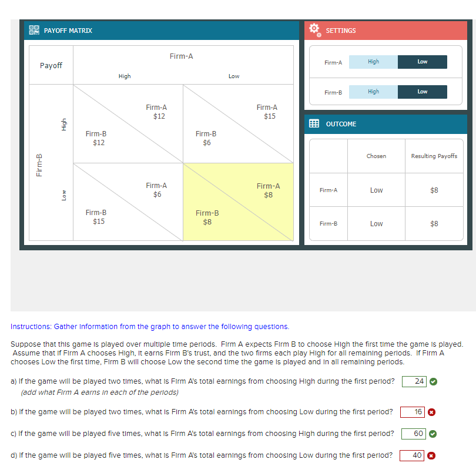Click the Resulting Payoffs column header
This screenshot has height=473, width=476.
tap(434, 156)
